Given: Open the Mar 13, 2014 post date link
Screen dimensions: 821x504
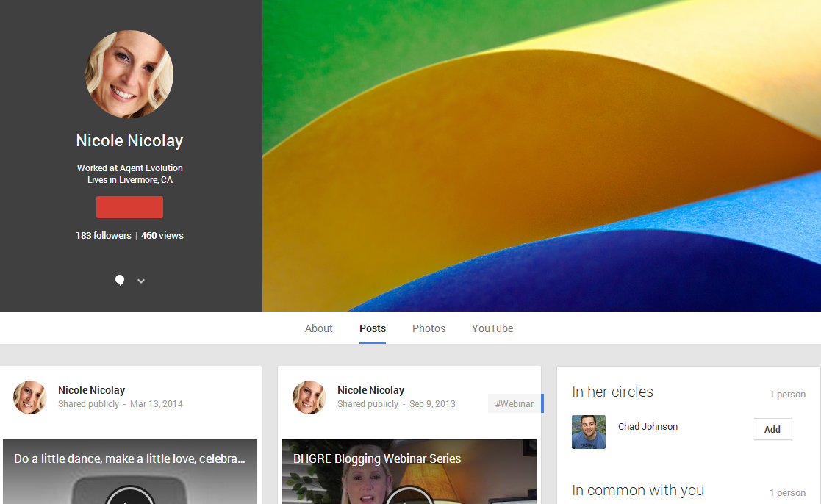Looking at the screenshot, I should point(157,404).
